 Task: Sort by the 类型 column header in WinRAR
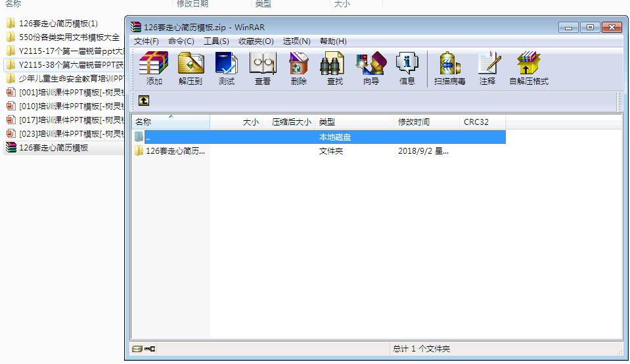pos(355,122)
